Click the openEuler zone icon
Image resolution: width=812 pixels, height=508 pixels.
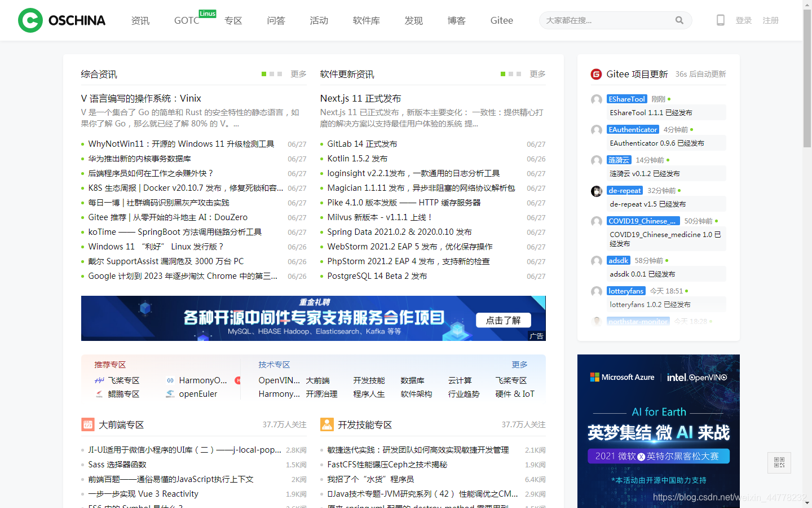tap(170, 394)
